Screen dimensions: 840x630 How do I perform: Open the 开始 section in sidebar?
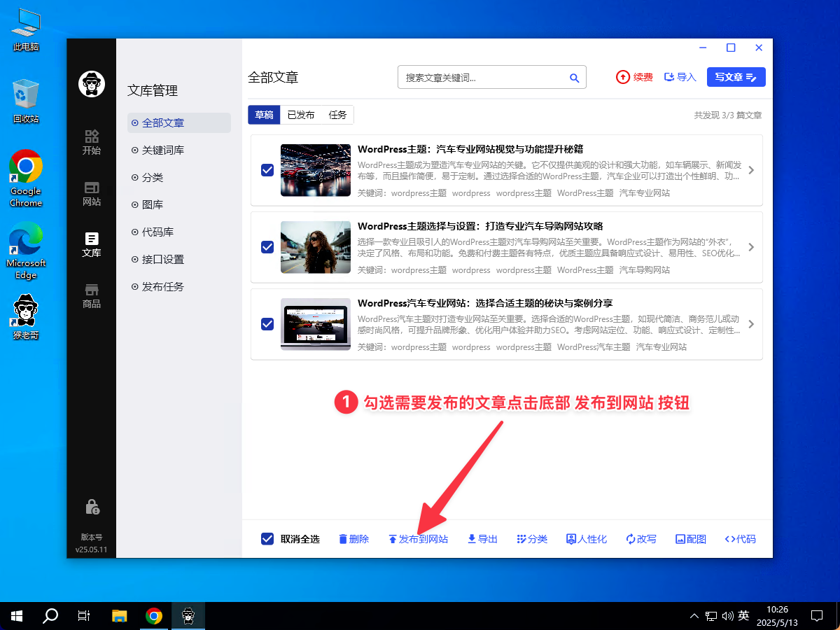(92, 142)
